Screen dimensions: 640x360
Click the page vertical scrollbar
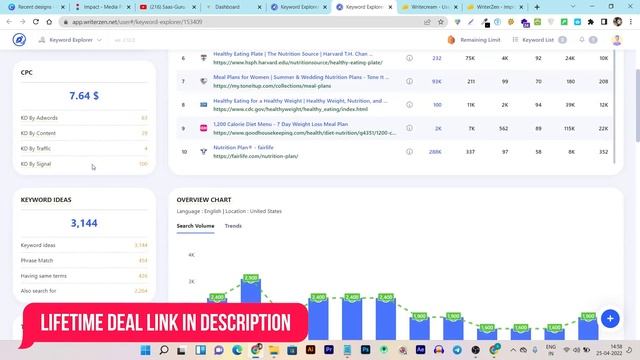click(637, 106)
